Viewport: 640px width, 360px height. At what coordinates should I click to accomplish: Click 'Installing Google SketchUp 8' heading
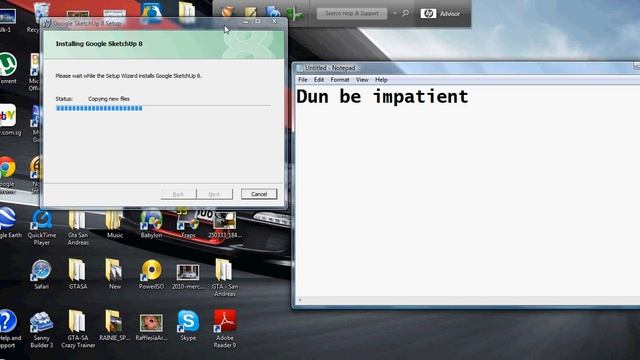point(99,44)
